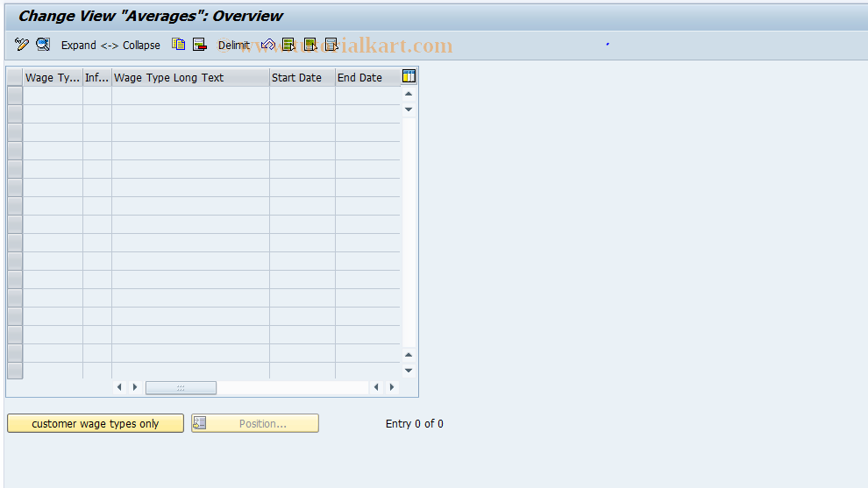Select third table row selector
This screenshot has height=488, width=868.
tap(15, 132)
